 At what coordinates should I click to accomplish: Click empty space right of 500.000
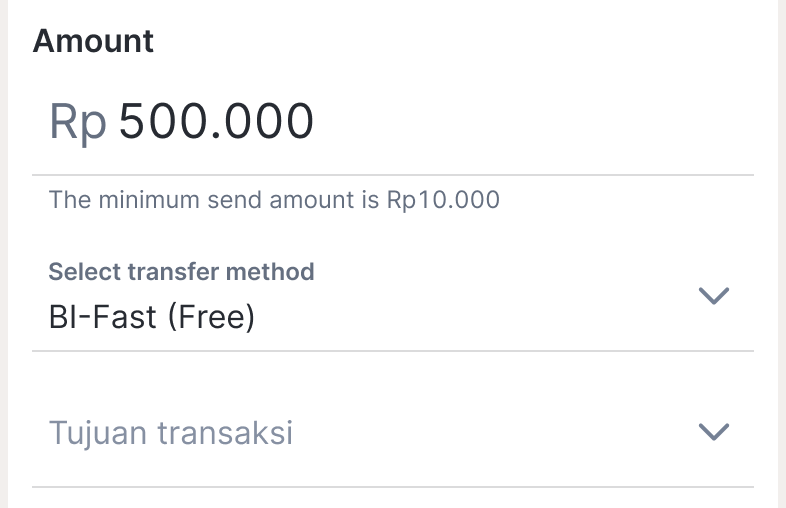tap(530, 123)
